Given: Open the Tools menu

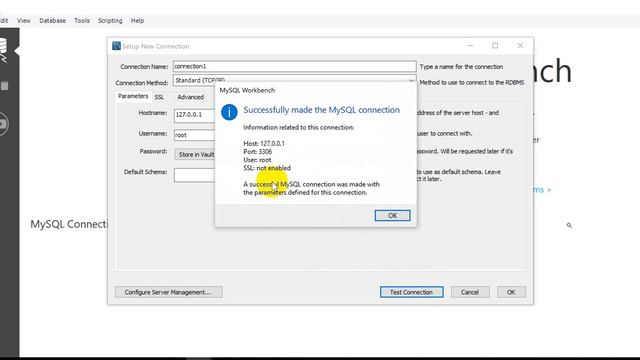Looking at the screenshot, I should [x=82, y=20].
